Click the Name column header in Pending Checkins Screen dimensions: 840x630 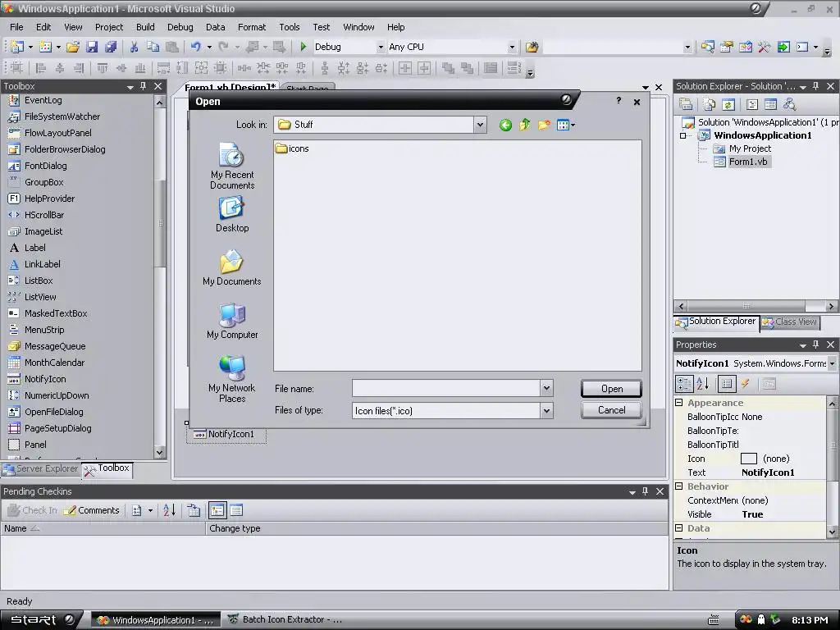pyautogui.click(x=103, y=528)
